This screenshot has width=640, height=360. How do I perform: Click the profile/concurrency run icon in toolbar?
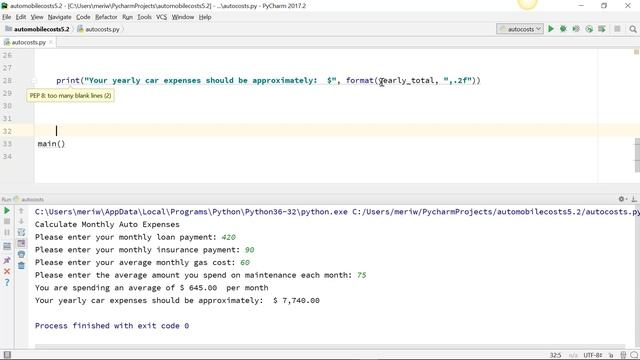589,29
